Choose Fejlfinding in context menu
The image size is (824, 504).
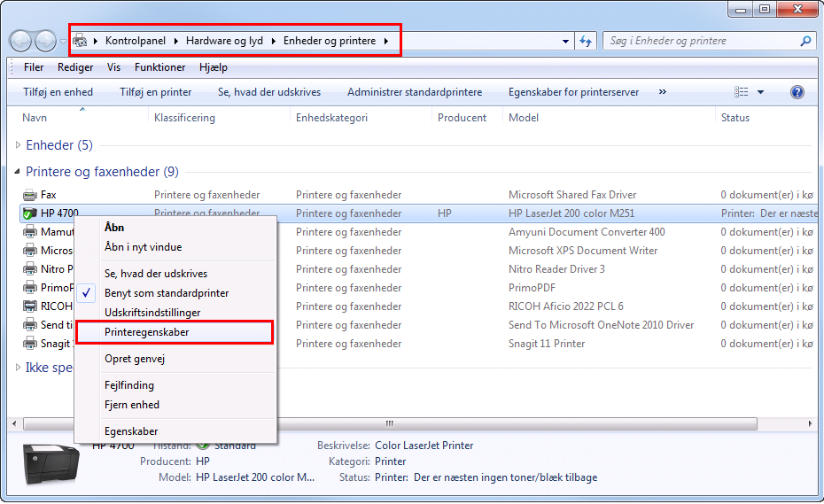pos(175,385)
